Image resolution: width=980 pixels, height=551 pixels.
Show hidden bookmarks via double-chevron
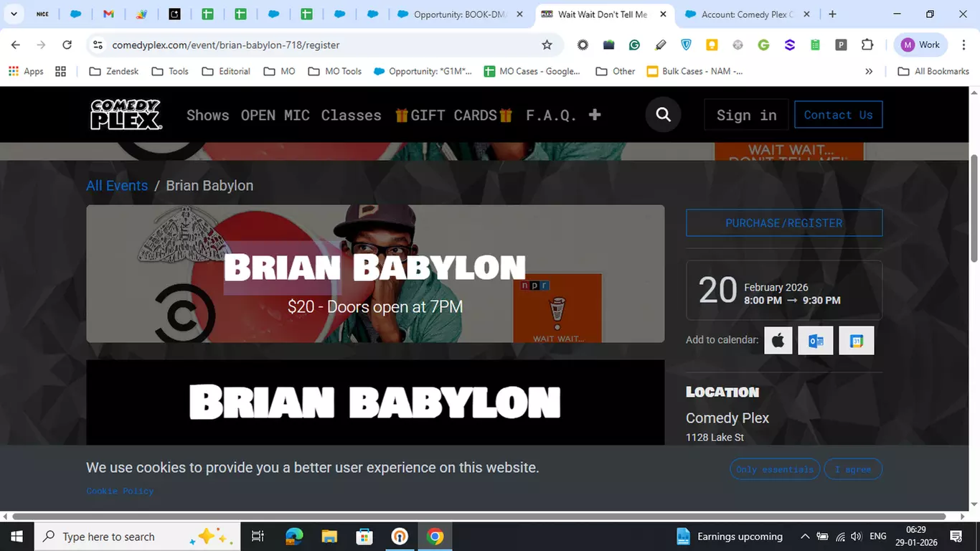click(x=869, y=71)
